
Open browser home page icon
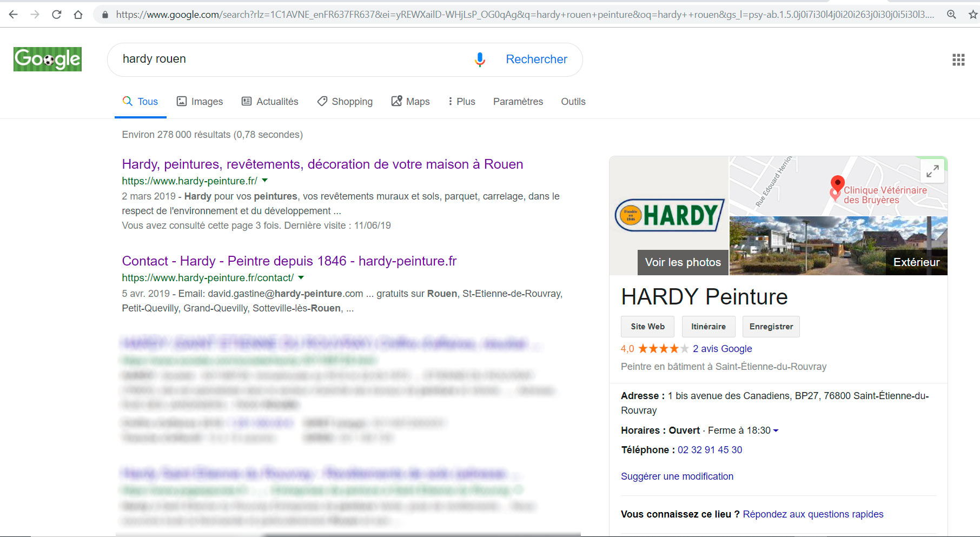[78, 15]
